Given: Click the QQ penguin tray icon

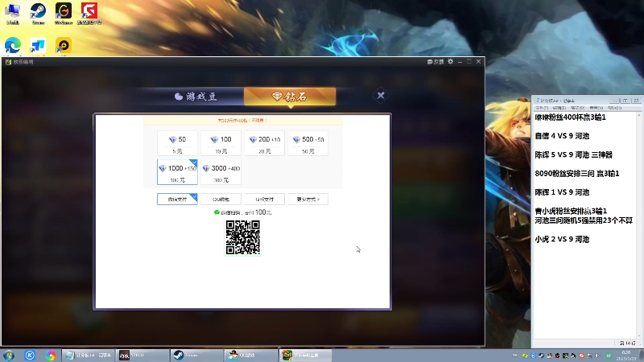Looking at the screenshot, I should [x=549, y=356].
